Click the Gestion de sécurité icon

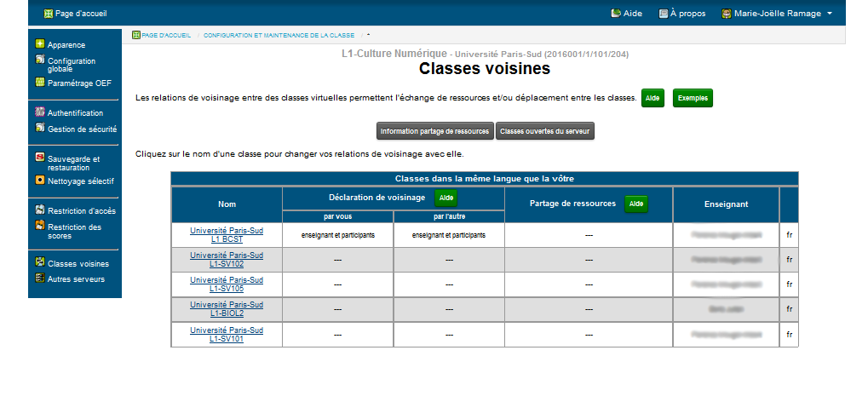40,129
